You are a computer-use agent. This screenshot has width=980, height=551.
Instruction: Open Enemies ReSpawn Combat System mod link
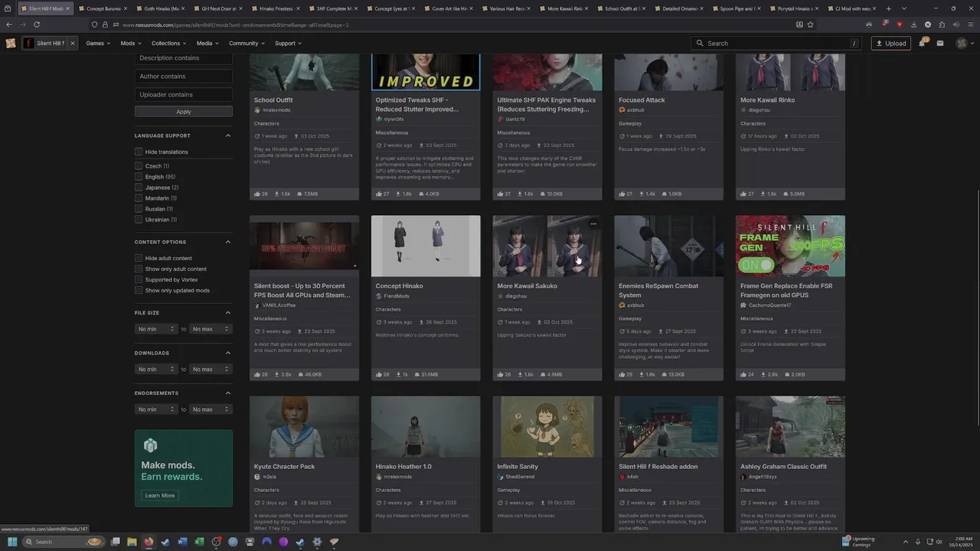tap(658, 290)
